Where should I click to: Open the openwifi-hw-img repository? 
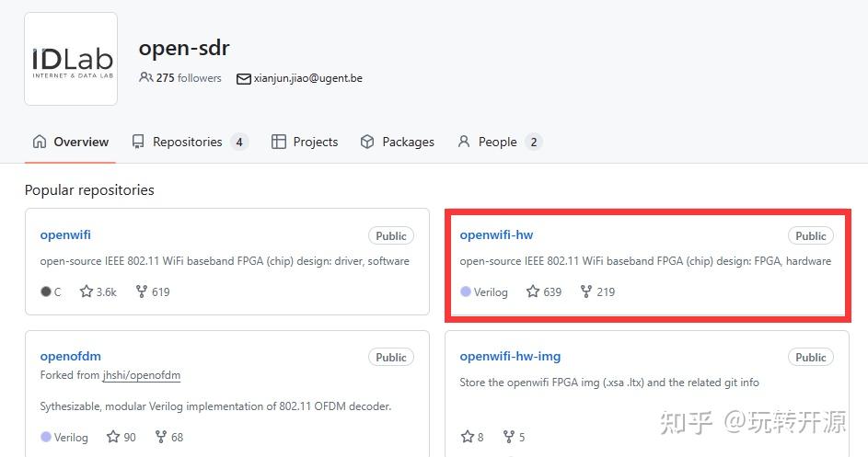point(510,356)
